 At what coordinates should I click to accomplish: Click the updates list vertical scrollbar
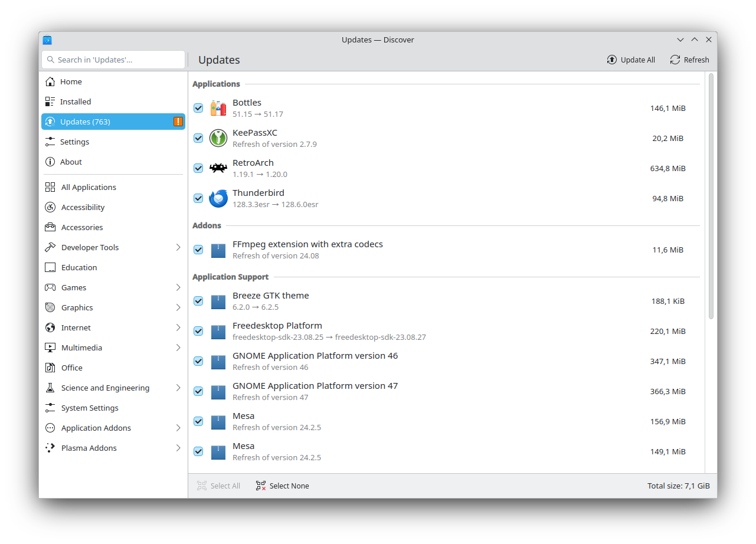[711, 196]
